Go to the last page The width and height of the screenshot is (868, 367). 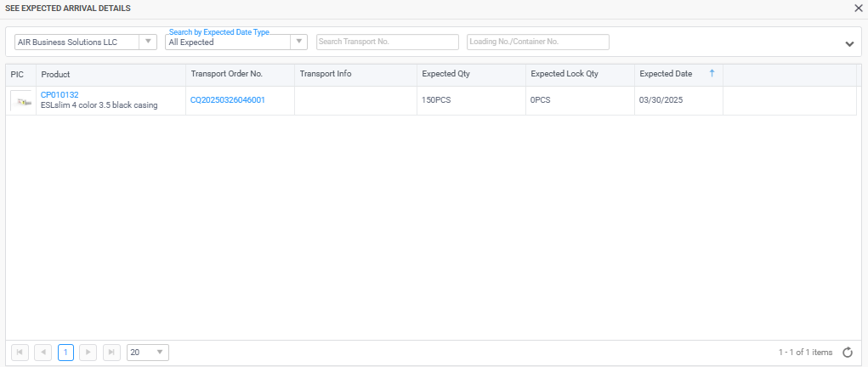(111, 353)
